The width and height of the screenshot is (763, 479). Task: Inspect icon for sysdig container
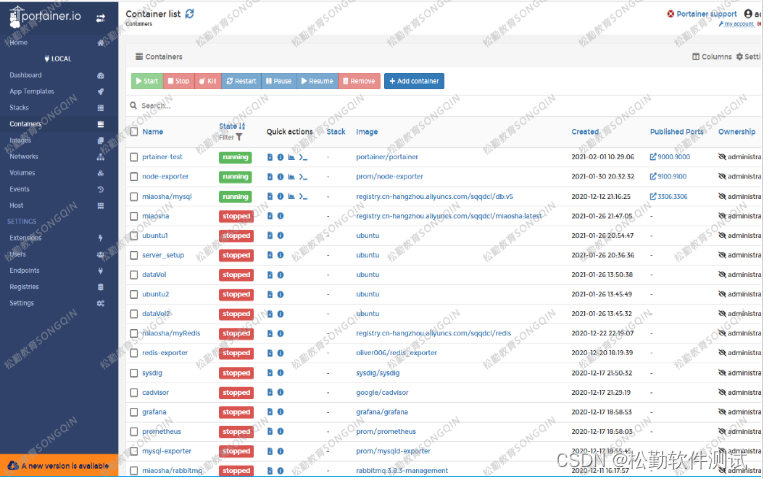pyautogui.click(x=280, y=373)
